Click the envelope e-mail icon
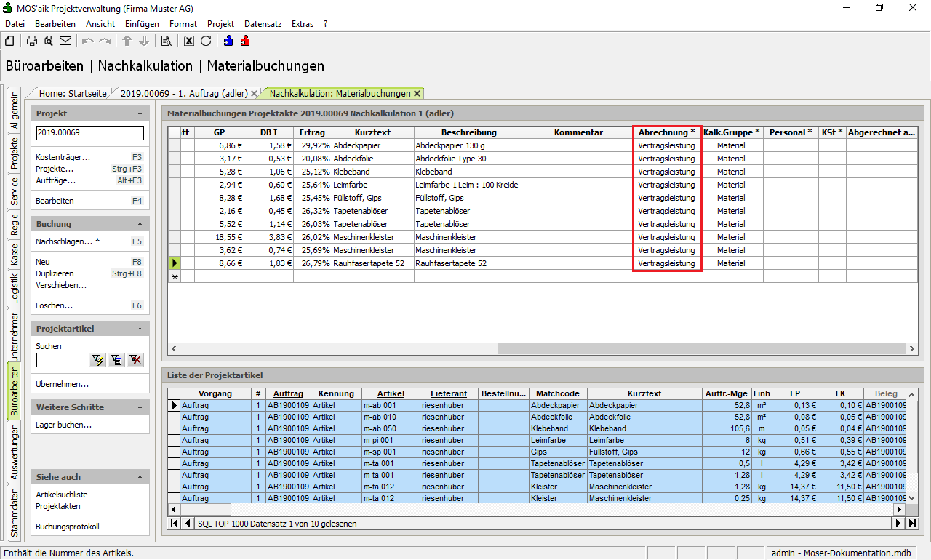The width and height of the screenshot is (931, 560). coord(65,41)
